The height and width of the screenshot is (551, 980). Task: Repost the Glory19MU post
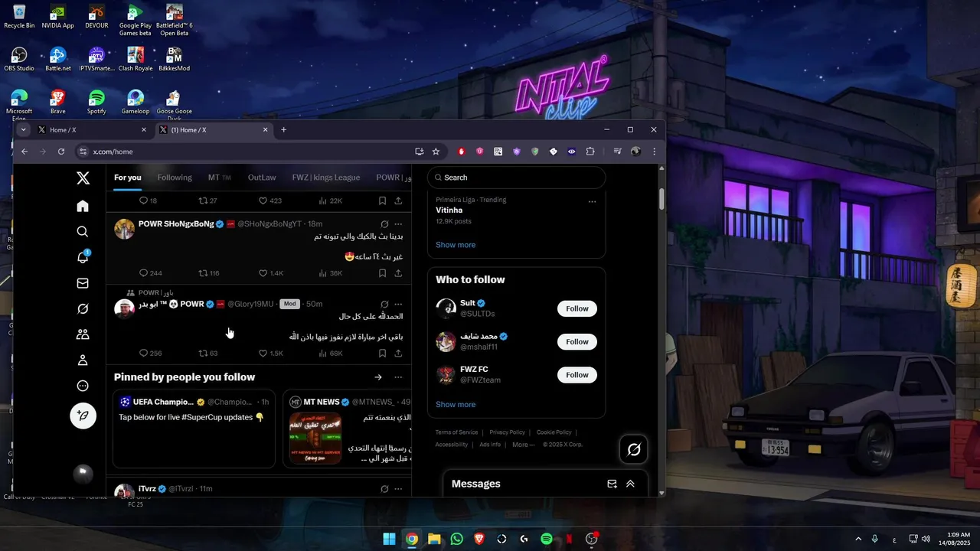(x=203, y=354)
